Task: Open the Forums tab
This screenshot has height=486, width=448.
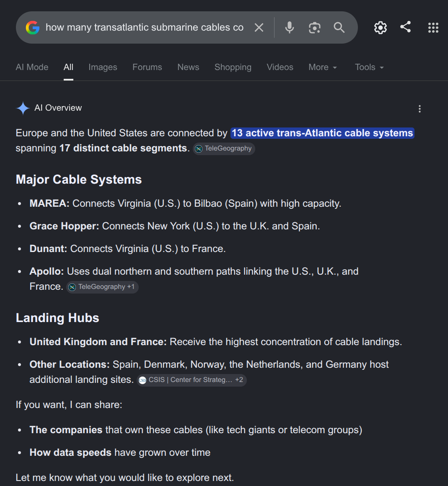Action: 147,67
